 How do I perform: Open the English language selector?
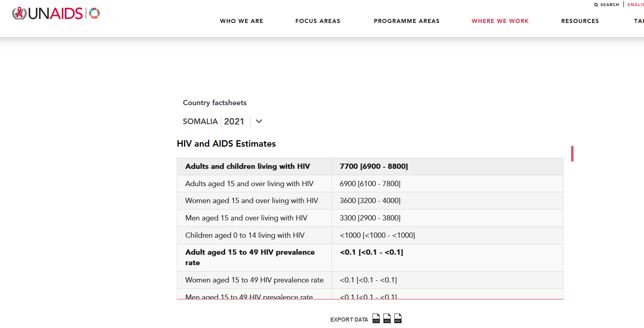pyautogui.click(x=636, y=5)
